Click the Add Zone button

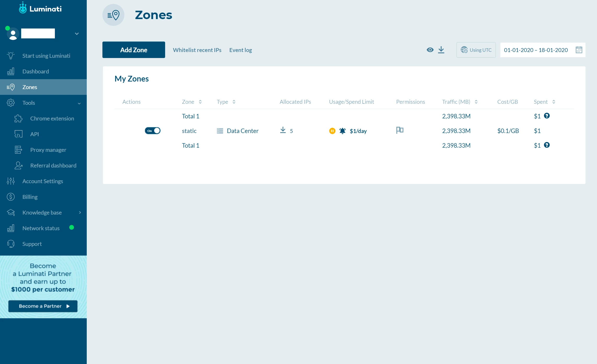click(134, 50)
